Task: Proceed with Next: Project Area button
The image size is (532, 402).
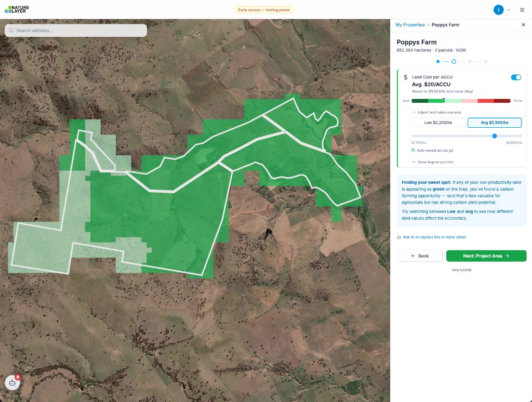Action: click(x=486, y=256)
